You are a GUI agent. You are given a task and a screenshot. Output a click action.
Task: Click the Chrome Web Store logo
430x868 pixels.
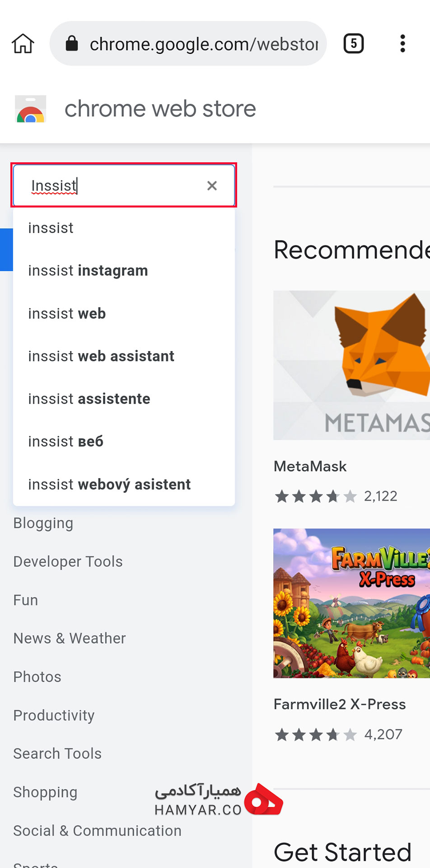(31, 109)
